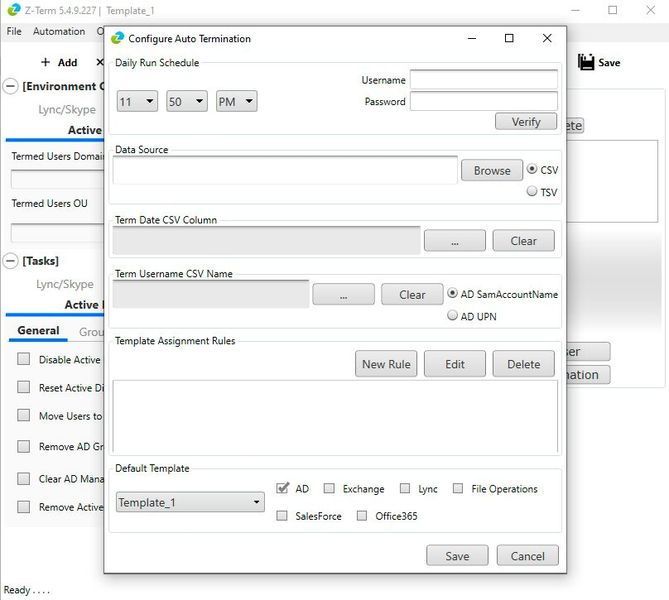669x600 pixels.
Task: Enable the Office365 checkbox
Action: (x=362, y=516)
